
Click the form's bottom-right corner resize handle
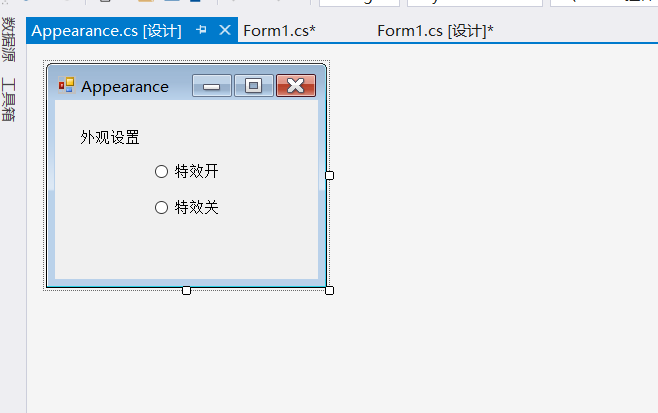coord(329,290)
